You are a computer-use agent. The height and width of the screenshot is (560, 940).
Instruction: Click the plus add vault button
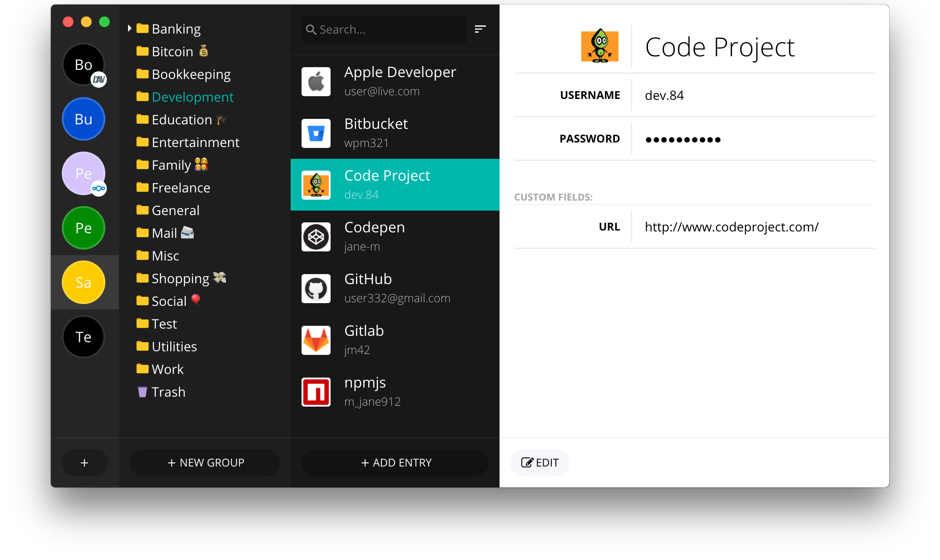point(84,463)
